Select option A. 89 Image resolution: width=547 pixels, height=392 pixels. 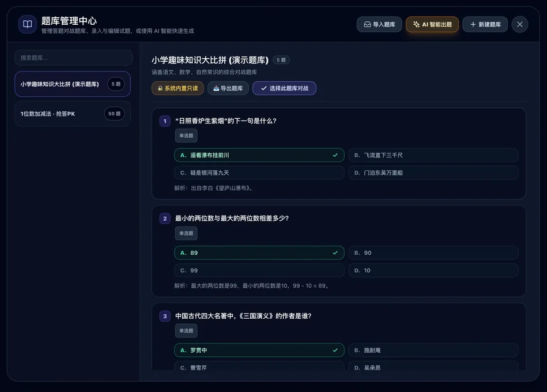(259, 253)
